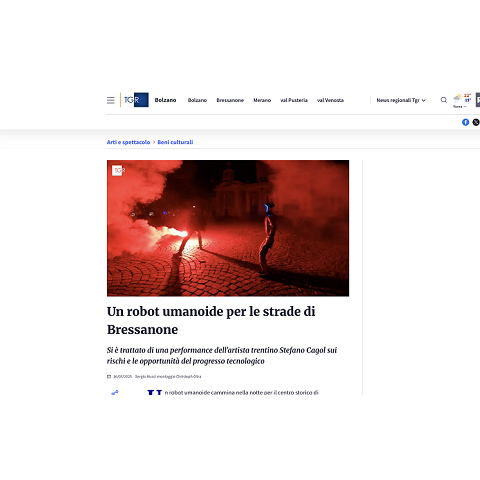Open the hamburger menu
The width and height of the screenshot is (480, 480).
click(x=111, y=100)
